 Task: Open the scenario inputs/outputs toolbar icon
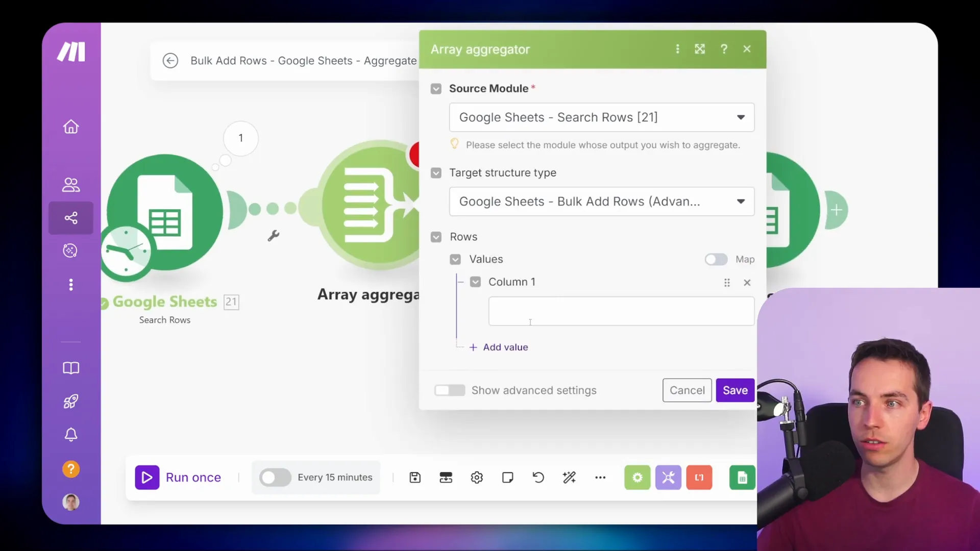tap(446, 478)
